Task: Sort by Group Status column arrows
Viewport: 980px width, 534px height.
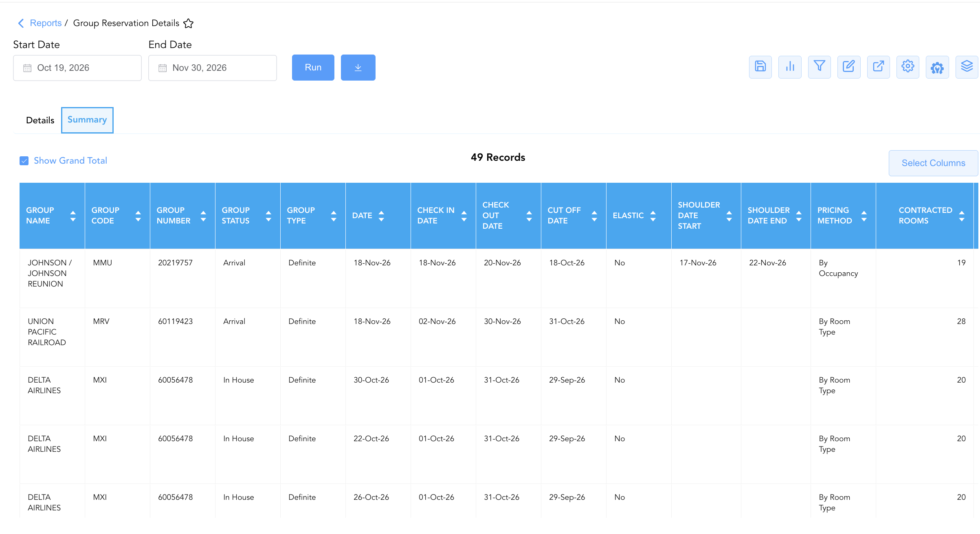Action: tap(268, 216)
